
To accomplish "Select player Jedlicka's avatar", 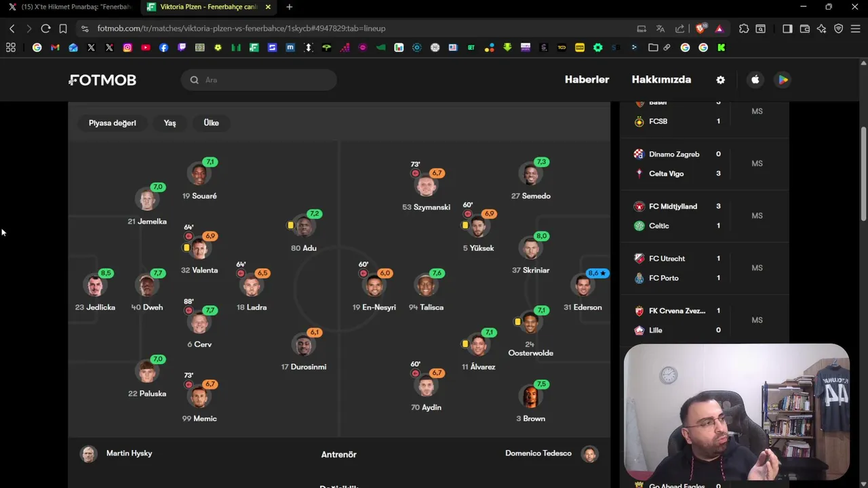I will (95, 286).
